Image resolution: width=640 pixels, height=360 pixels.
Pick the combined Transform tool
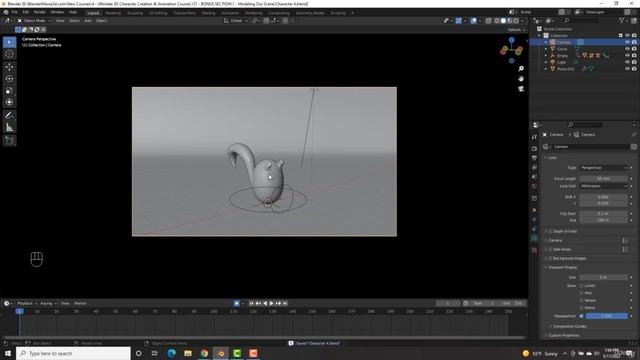(9, 102)
